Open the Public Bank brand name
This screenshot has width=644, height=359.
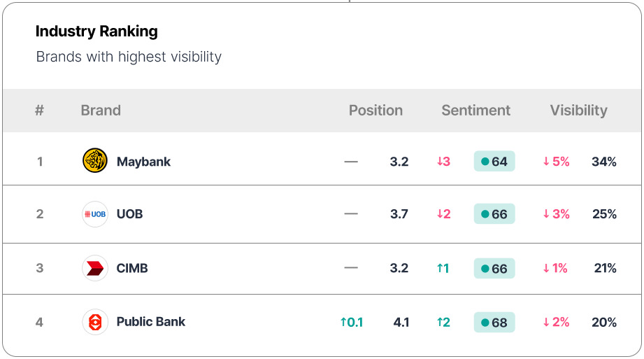coord(151,322)
